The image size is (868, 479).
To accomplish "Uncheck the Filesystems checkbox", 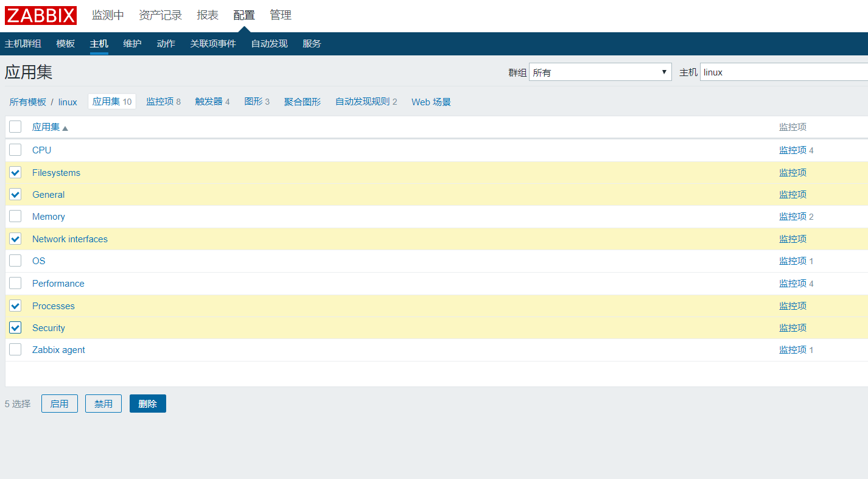I will coord(15,172).
